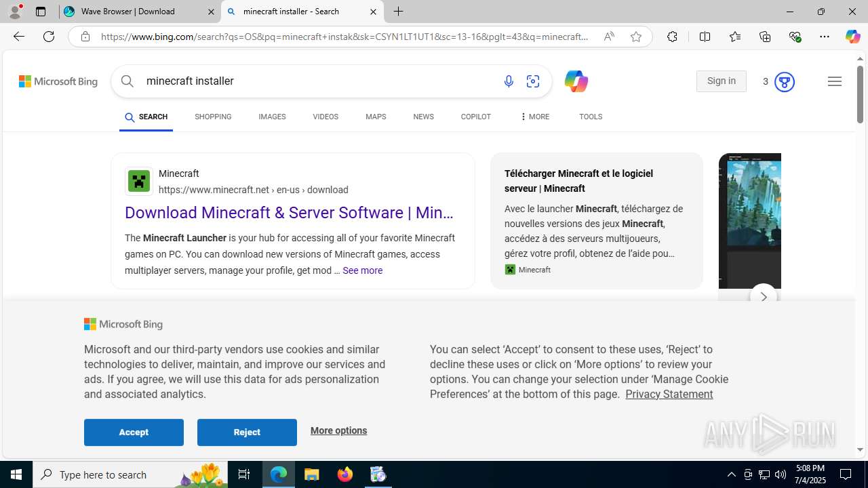Search using an image icon

click(533, 81)
